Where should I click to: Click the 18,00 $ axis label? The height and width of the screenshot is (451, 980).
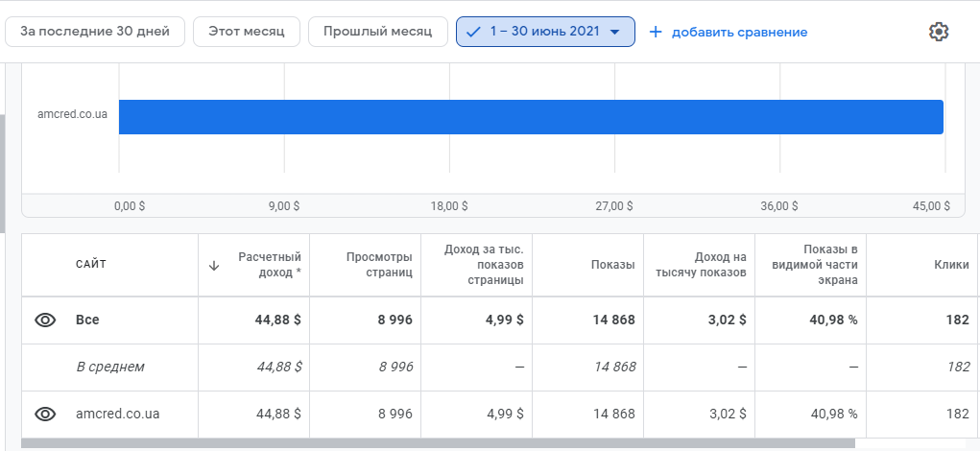click(449, 206)
